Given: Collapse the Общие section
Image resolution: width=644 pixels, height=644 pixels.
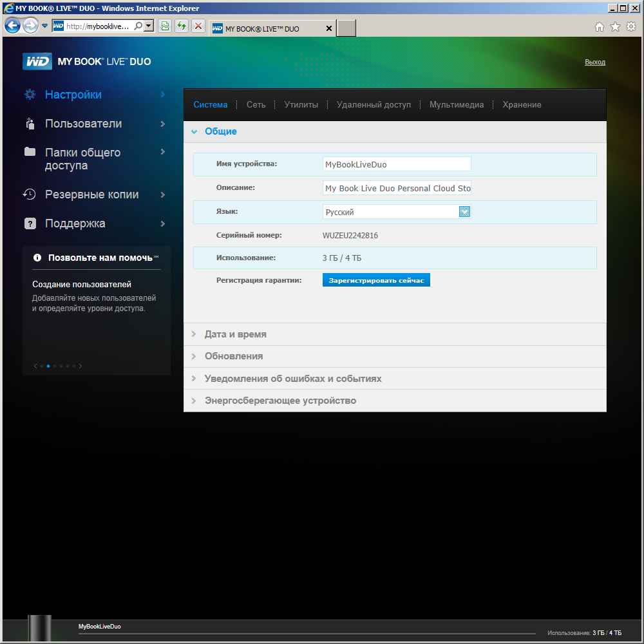Looking at the screenshot, I should click(395, 131).
